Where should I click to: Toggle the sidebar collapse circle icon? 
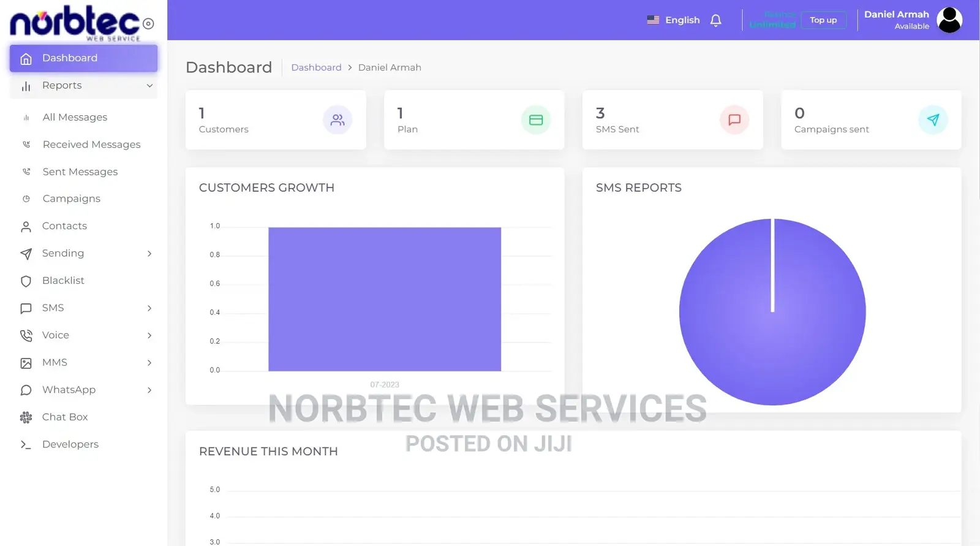[x=148, y=24]
